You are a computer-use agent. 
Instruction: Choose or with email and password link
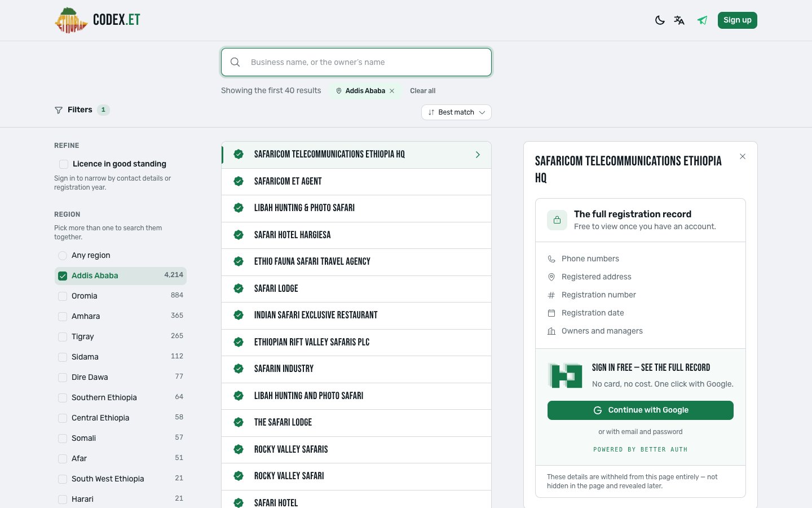coord(641,432)
